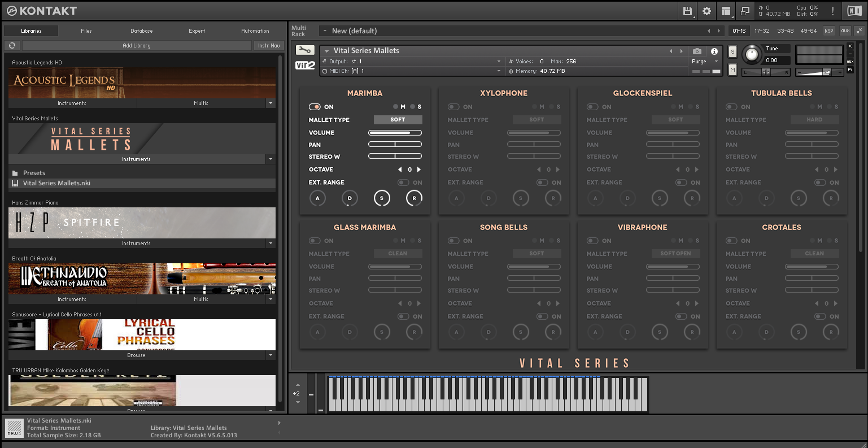Switch to the Expert tab
The width and height of the screenshot is (868, 448).
[x=197, y=31]
